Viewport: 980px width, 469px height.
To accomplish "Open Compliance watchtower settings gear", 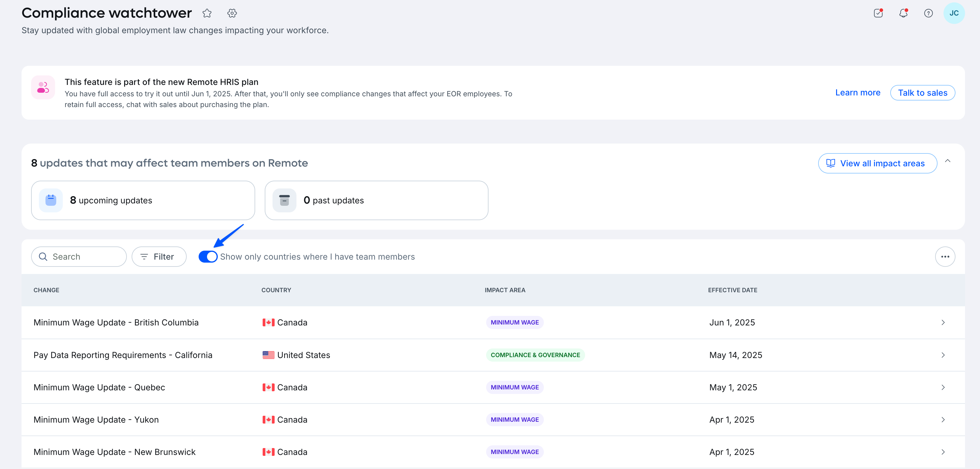I will tap(232, 13).
